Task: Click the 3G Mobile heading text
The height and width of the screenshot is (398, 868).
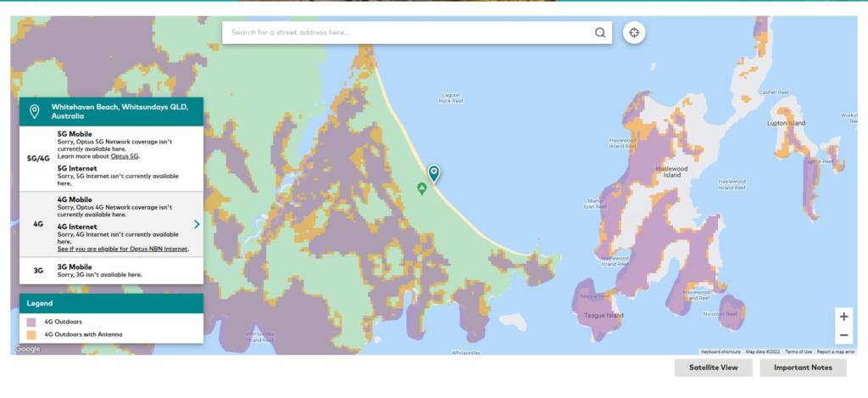Action: [75, 267]
